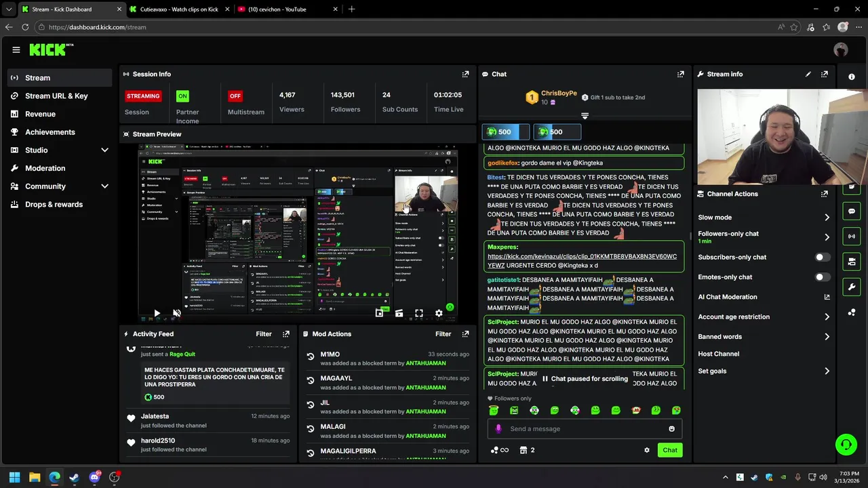Open the camera panel in right sidebar
The height and width of the screenshot is (488, 868).
[x=852, y=262]
